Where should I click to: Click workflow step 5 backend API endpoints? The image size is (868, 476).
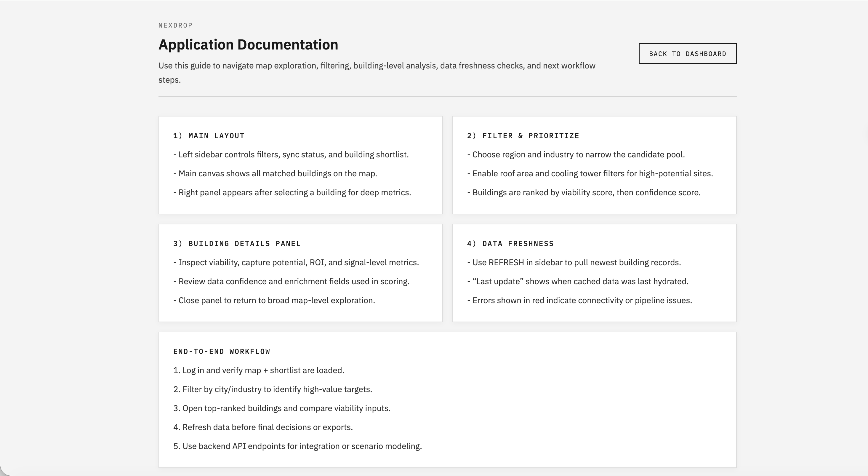297,446
